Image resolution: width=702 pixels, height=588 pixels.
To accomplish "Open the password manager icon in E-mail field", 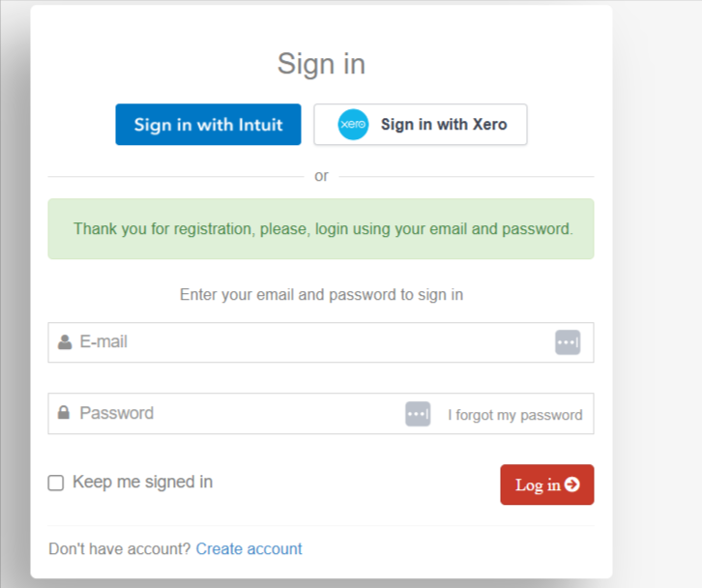I will [568, 342].
